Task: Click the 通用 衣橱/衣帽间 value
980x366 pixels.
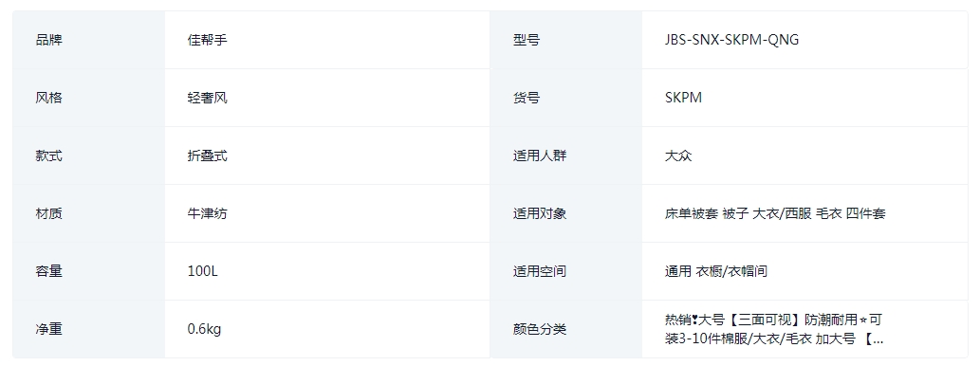Action: pyautogui.click(x=716, y=271)
